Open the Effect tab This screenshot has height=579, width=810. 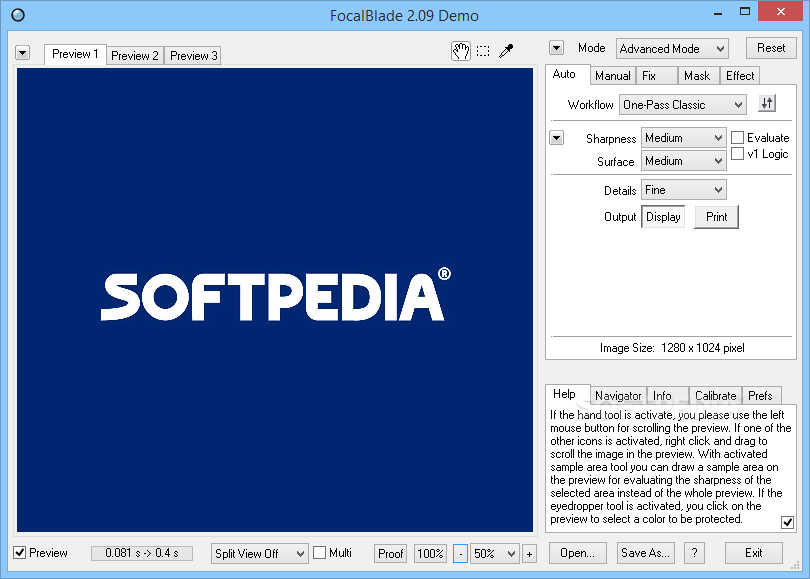tap(740, 76)
